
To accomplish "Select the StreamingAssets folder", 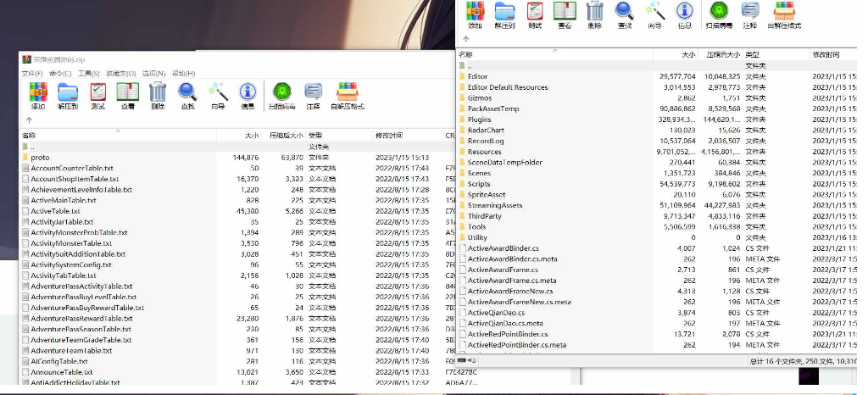I will [494, 205].
